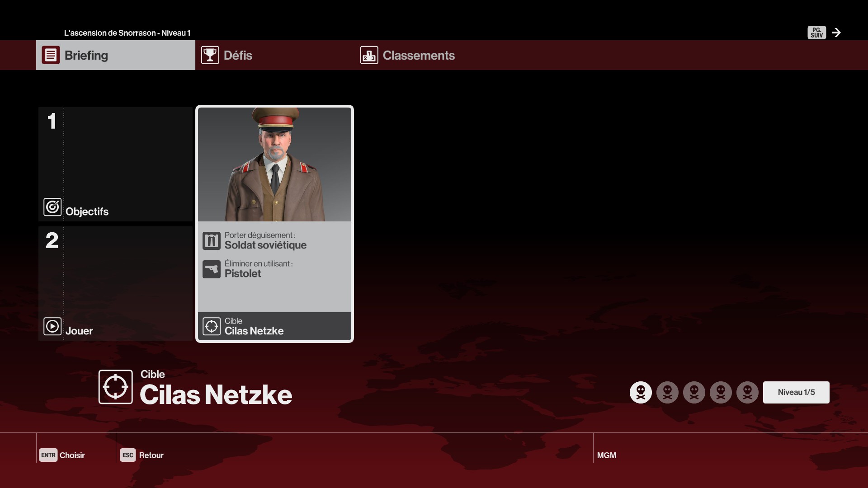Click the trophy icon next to Défis

pyautogui.click(x=210, y=55)
